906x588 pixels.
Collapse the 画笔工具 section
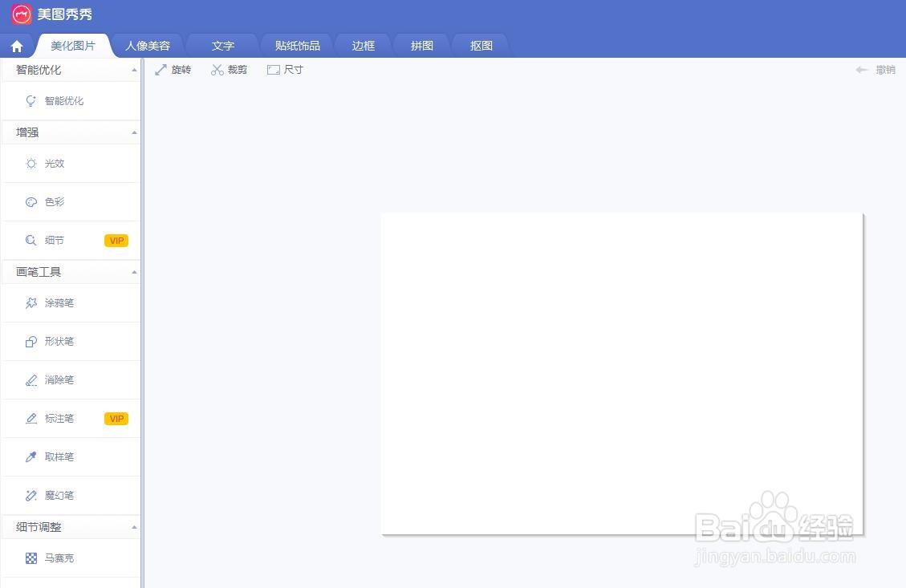click(x=133, y=271)
